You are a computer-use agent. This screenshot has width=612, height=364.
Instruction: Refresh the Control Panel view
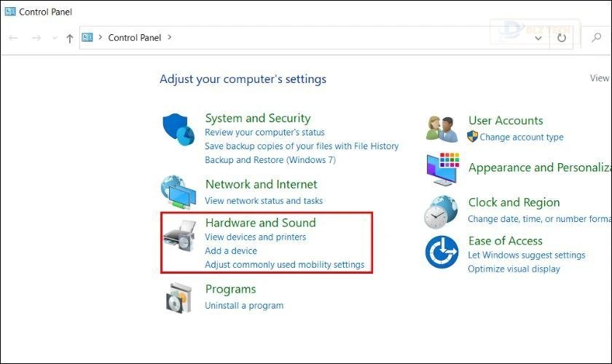[x=561, y=38]
